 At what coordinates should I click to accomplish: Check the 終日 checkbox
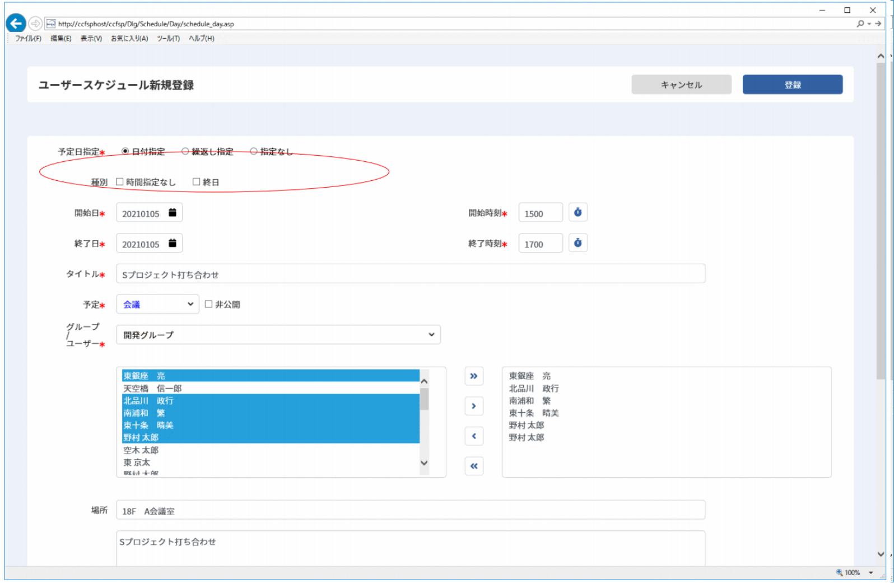coord(196,182)
